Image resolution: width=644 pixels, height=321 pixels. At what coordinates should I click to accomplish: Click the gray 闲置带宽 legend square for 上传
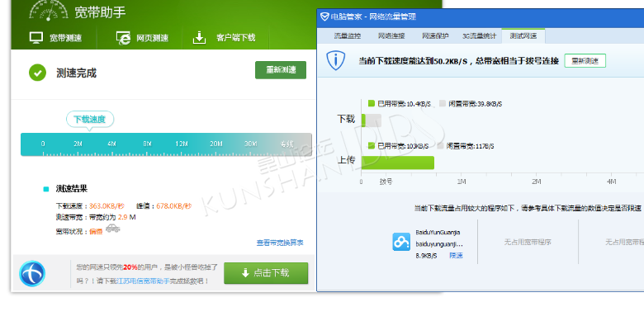tap(441, 146)
